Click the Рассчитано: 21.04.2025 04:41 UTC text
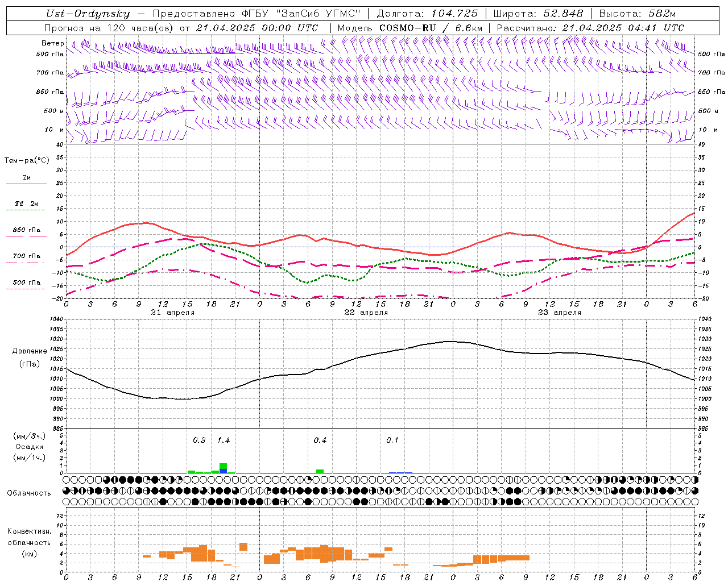This screenshot has height=582, width=728. click(x=590, y=28)
